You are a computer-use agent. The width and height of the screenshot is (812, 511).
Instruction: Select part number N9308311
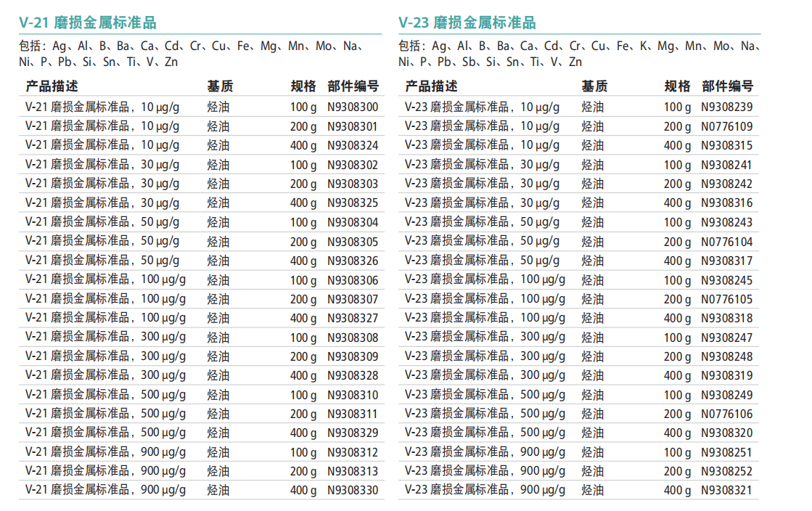[352, 414]
